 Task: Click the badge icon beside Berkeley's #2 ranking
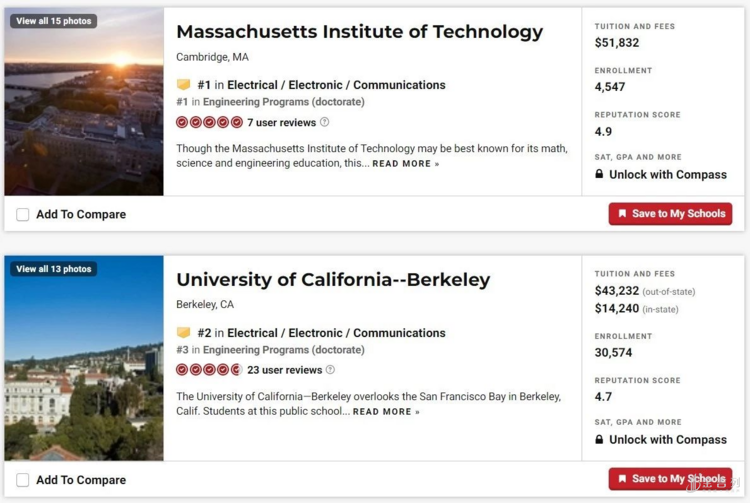[x=183, y=333]
